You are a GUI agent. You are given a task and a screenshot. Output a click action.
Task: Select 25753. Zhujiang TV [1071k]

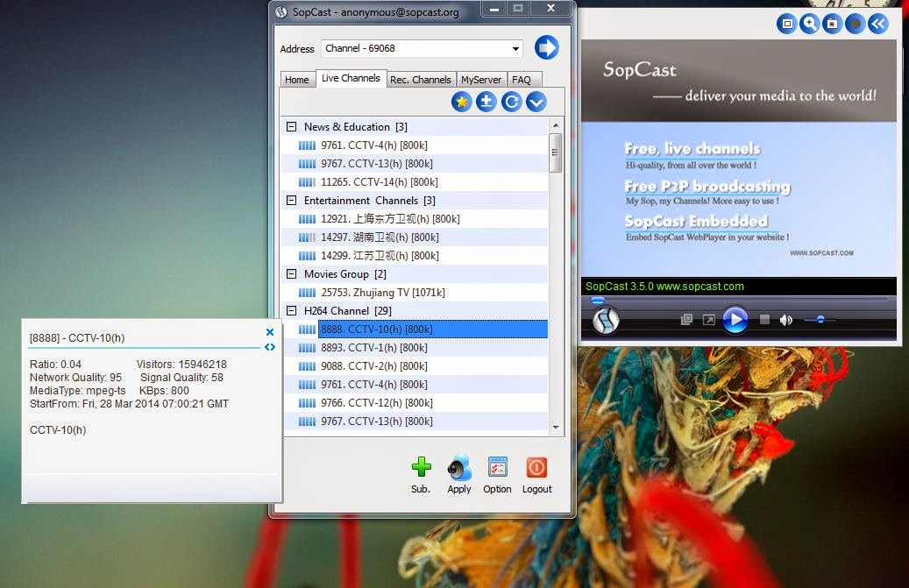tap(415, 293)
